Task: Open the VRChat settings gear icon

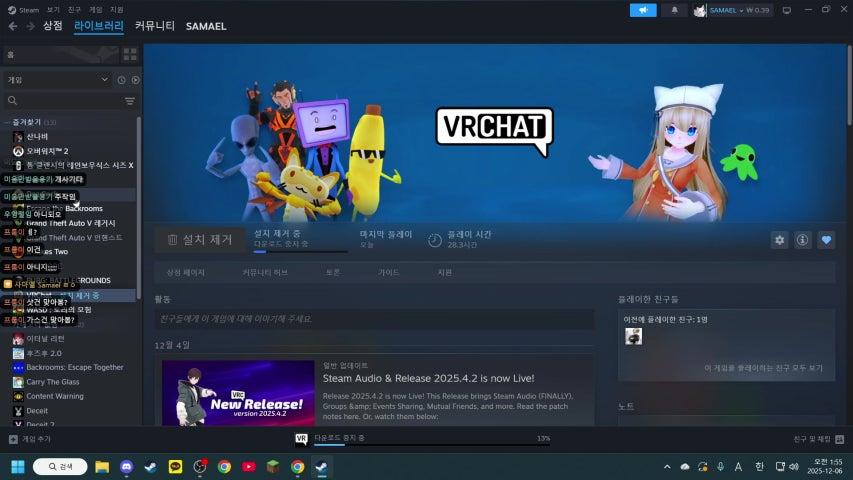Action: tap(779, 240)
